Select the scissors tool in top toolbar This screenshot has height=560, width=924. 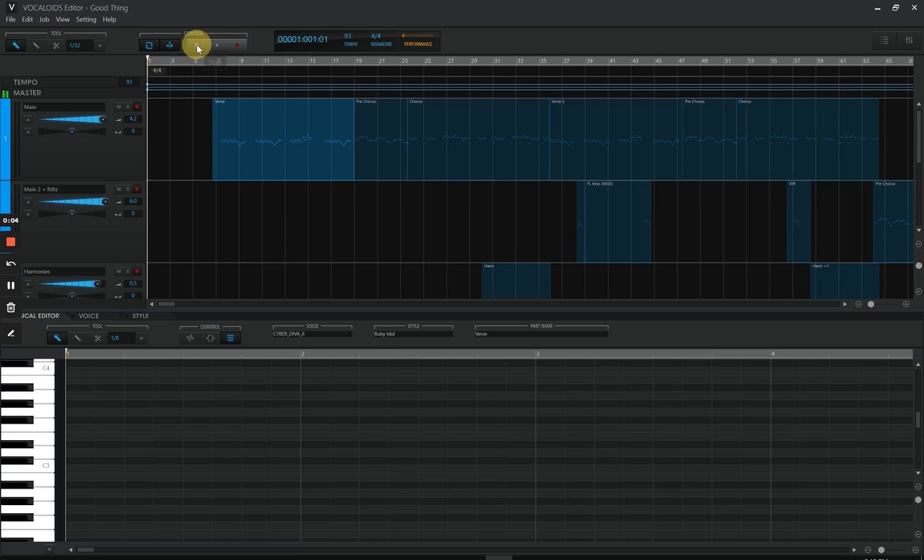coord(56,45)
